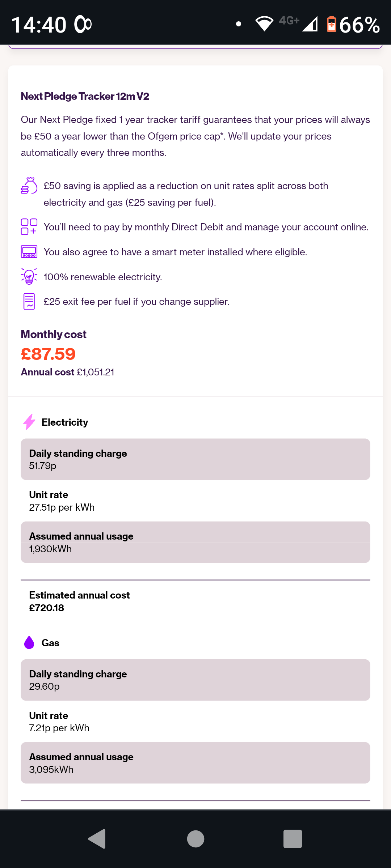Screen dimensions: 391x868
Task: Tap the battery indicator in status bar
Action: [331, 24]
